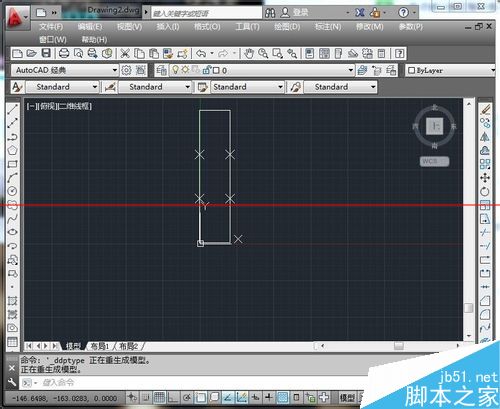Toggle Polar Tracking in status bar
The image size is (500, 409).
[x=186, y=397]
